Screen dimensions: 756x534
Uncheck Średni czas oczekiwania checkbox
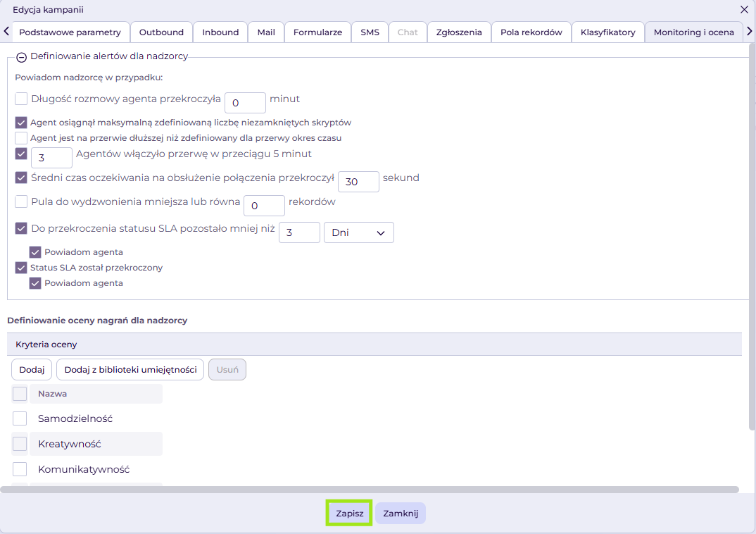pos(21,178)
